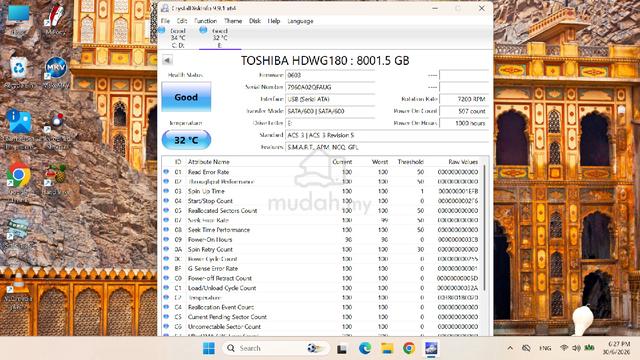
Task: Click the status dot beside Reallocated Sectors Count
Action: [x=166, y=211]
